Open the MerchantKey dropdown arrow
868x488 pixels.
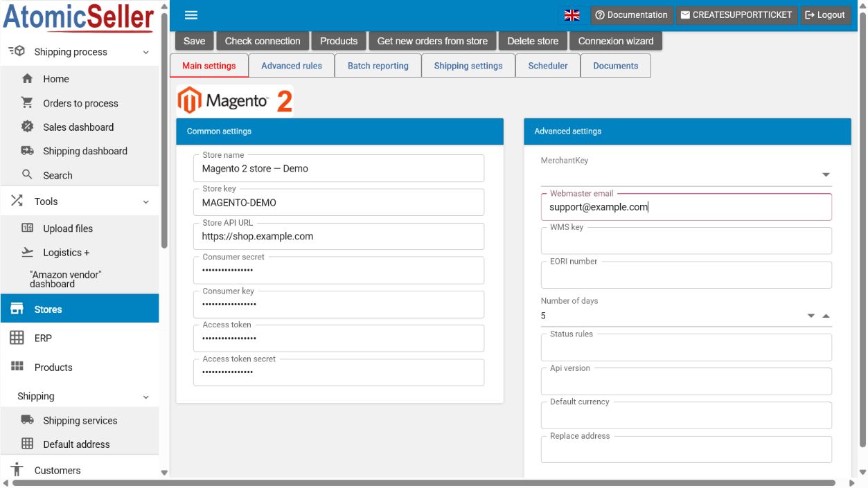pyautogui.click(x=826, y=175)
